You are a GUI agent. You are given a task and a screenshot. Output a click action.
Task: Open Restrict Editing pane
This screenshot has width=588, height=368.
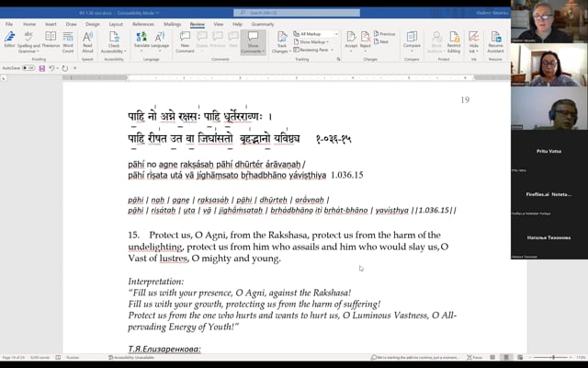[454, 41]
